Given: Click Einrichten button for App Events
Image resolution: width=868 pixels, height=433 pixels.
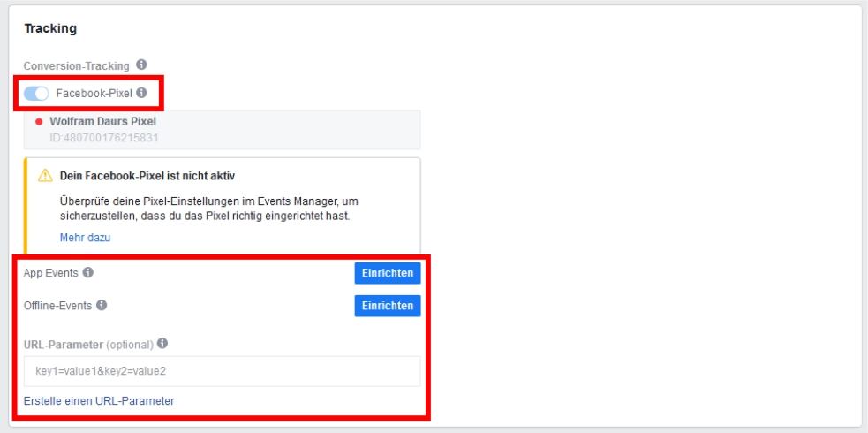Looking at the screenshot, I should (x=388, y=273).
